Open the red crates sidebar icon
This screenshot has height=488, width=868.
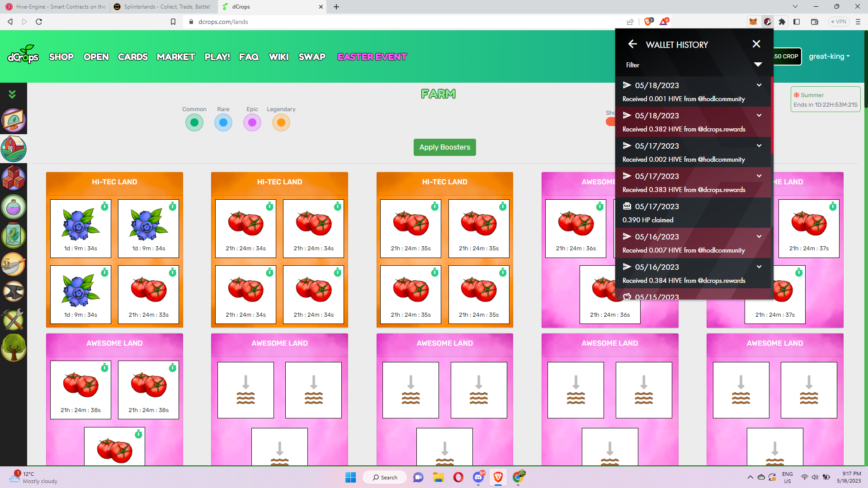click(x=14, y=177)
